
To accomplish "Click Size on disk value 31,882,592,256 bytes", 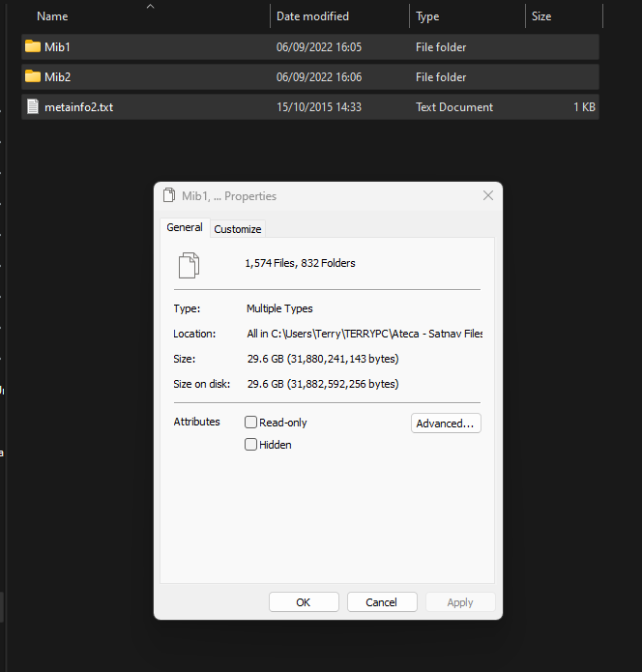I will (323, 384).
